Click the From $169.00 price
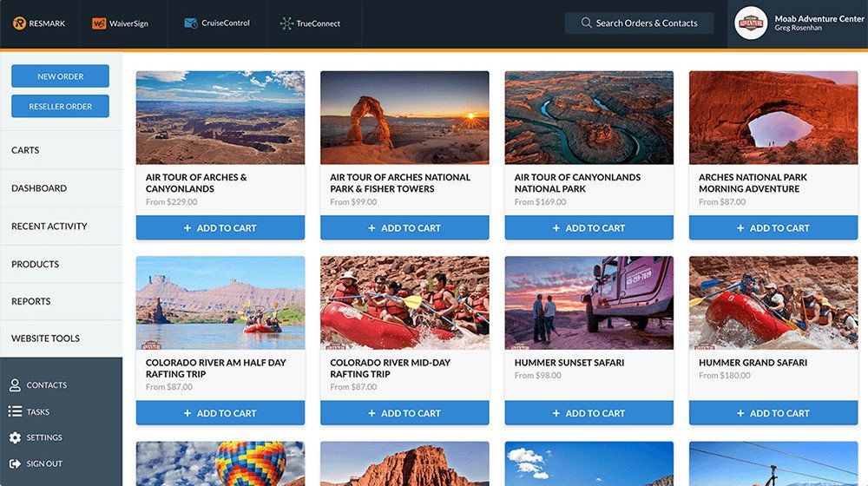868x486 pixels. pyautogui.click(x=540, y=202)
